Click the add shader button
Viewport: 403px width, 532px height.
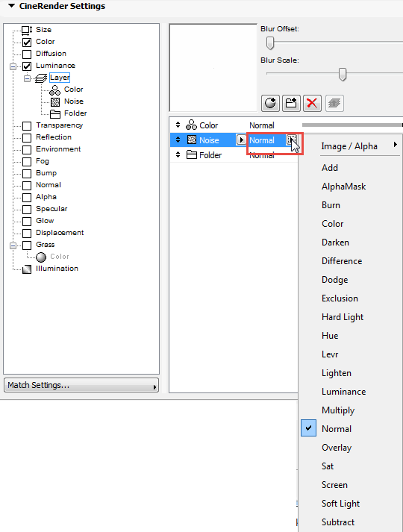pyautogui.click(x=270, y=103)
